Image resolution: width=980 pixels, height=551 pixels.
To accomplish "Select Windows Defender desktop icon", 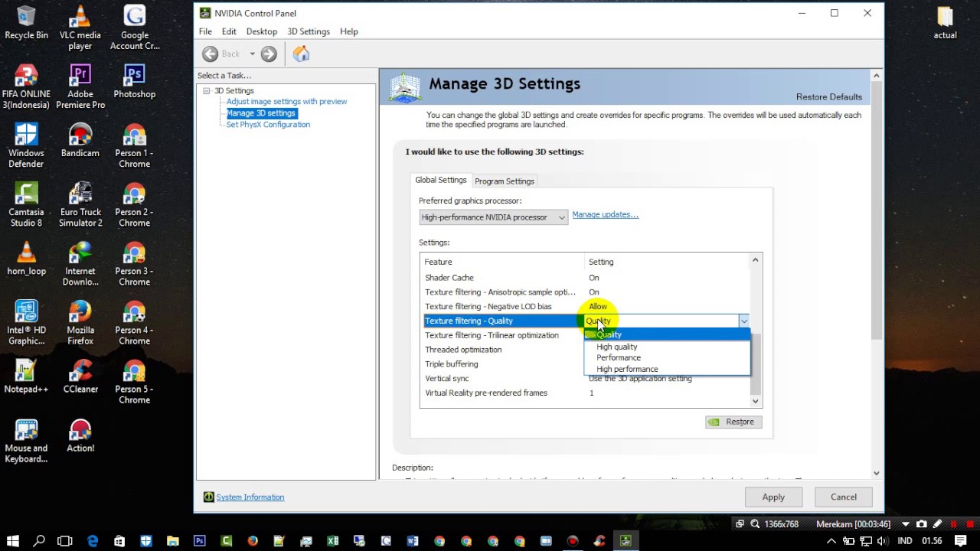I will 26,146.
